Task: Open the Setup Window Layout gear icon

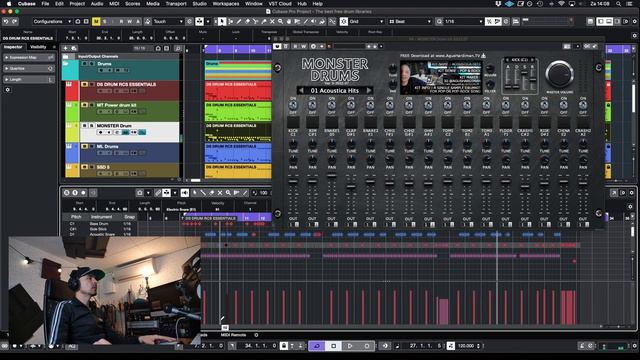Action: (x=634, y=21)
